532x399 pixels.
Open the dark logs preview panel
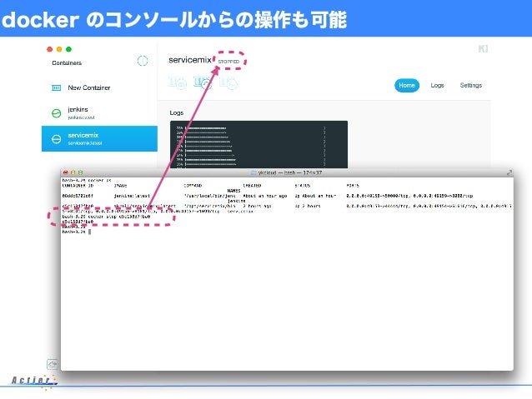point(258,144)
